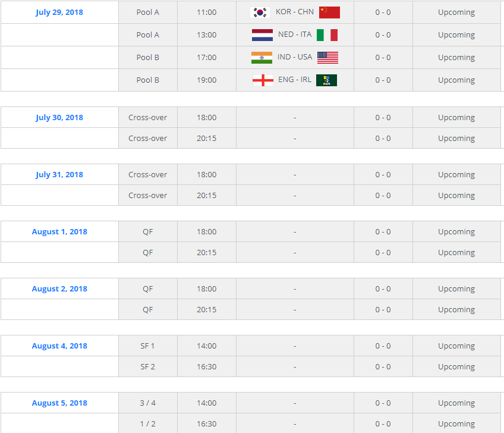Click the 1 / 2 final round cell

point(147,424)
